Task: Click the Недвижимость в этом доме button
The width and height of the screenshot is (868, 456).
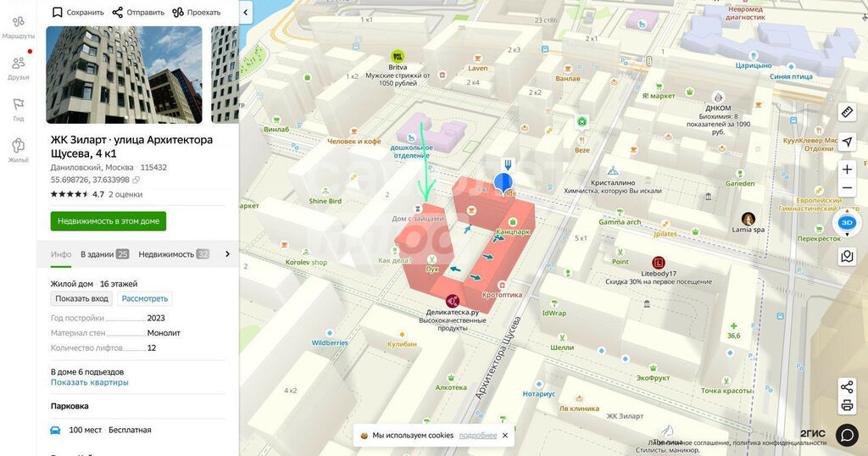Action: click(x=108, y=221)
